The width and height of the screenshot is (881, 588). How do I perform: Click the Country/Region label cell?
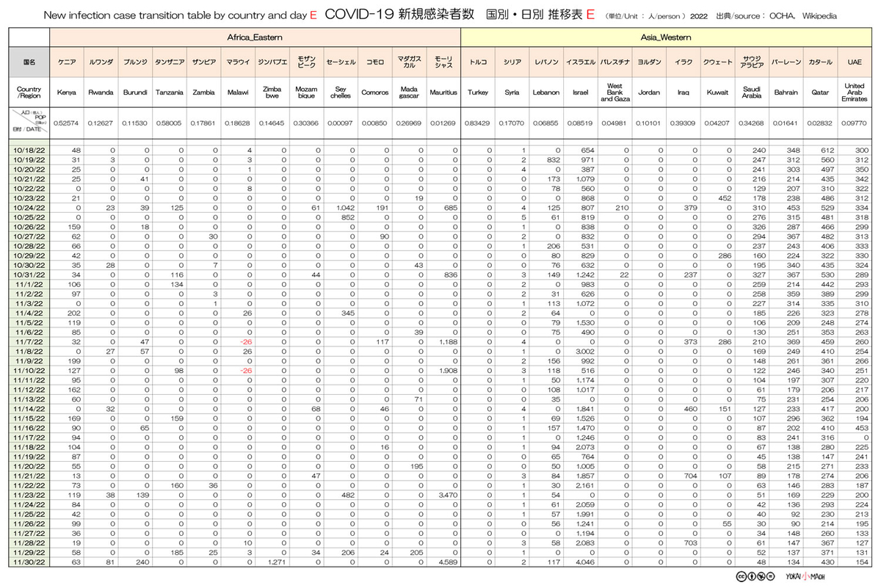pyautogui.click(x=29, y=93)
